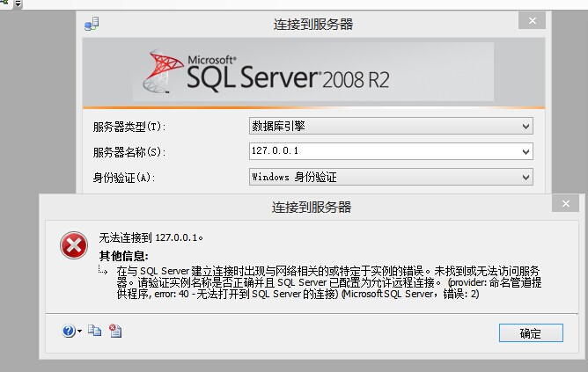Screen dimensions: 588x372
Task: Copy the error message text icon
Action: tap(94, 331)
